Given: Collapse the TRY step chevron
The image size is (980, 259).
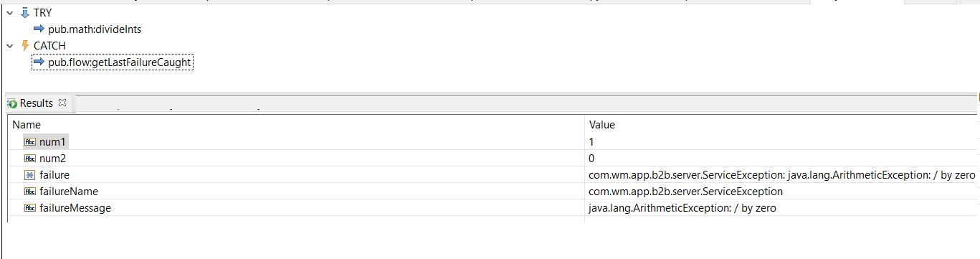Looking at the screenshot, I should (x=10, y=13).
